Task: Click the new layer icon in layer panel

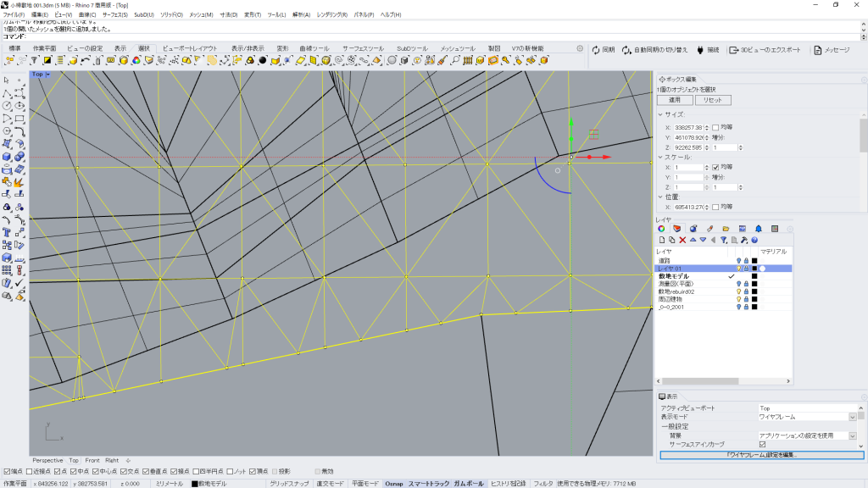Action: point(661,240)
